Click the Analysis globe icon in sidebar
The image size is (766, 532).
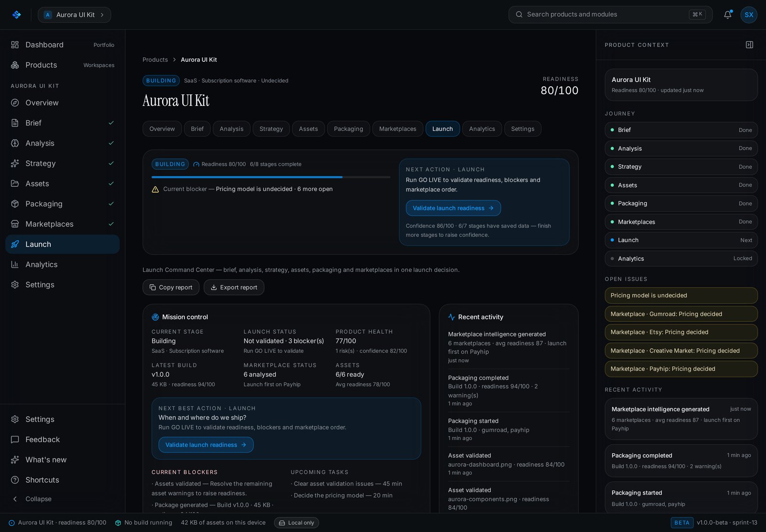coord(15,143)
